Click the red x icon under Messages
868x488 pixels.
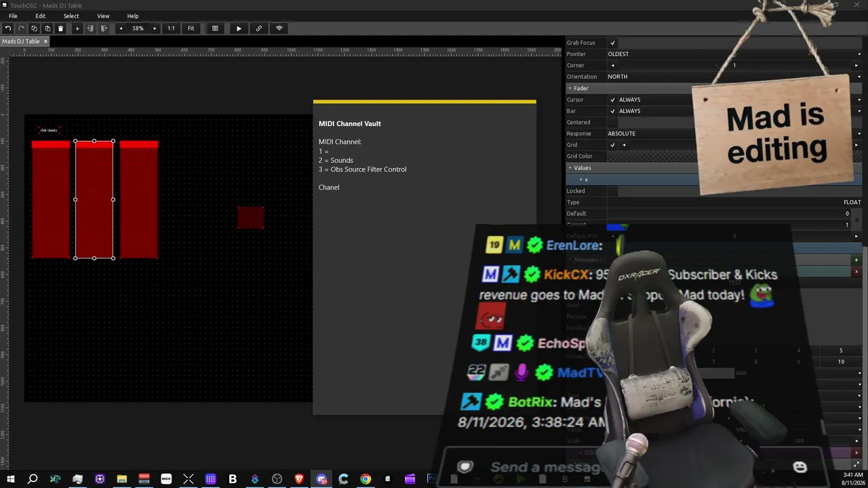856,272
